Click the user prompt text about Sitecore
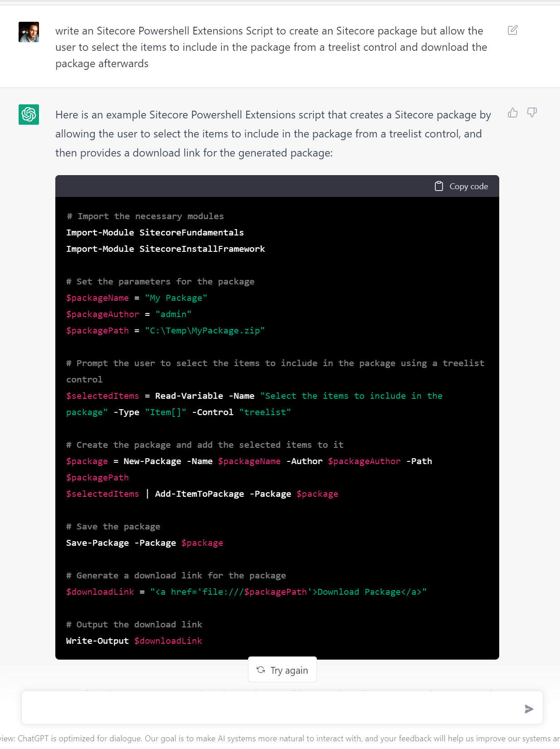 coord(271,47)
